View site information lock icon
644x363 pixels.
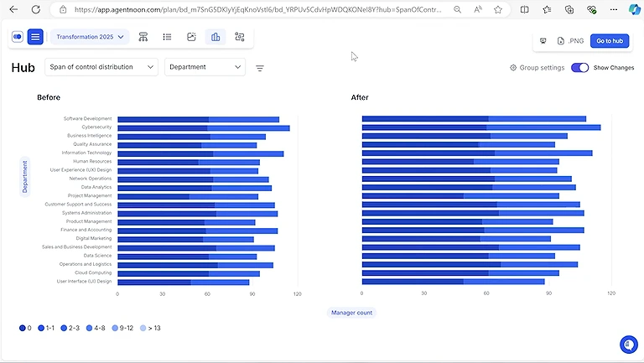pos(63,9)
